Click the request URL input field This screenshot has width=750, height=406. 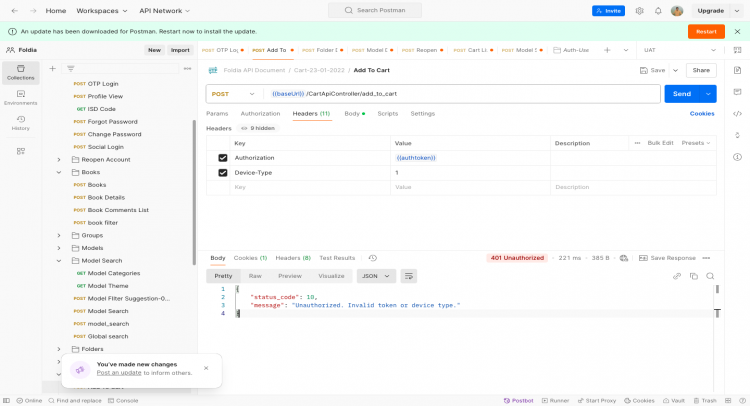[x=462, y=94]
